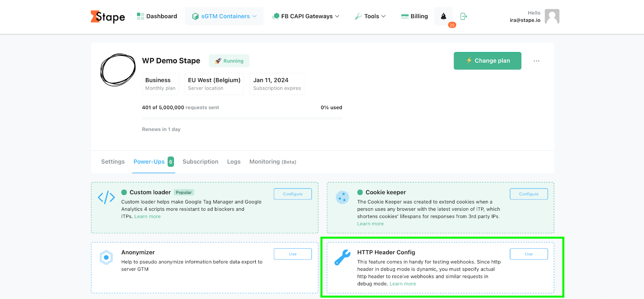
Task: Use the Anonymizer power-up
Action: click(293, 254)
